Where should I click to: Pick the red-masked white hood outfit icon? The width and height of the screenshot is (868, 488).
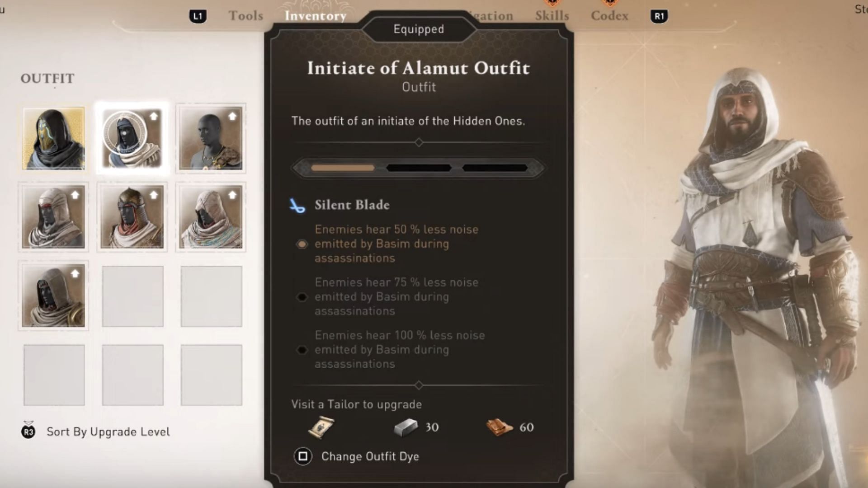tap(53, 217)
